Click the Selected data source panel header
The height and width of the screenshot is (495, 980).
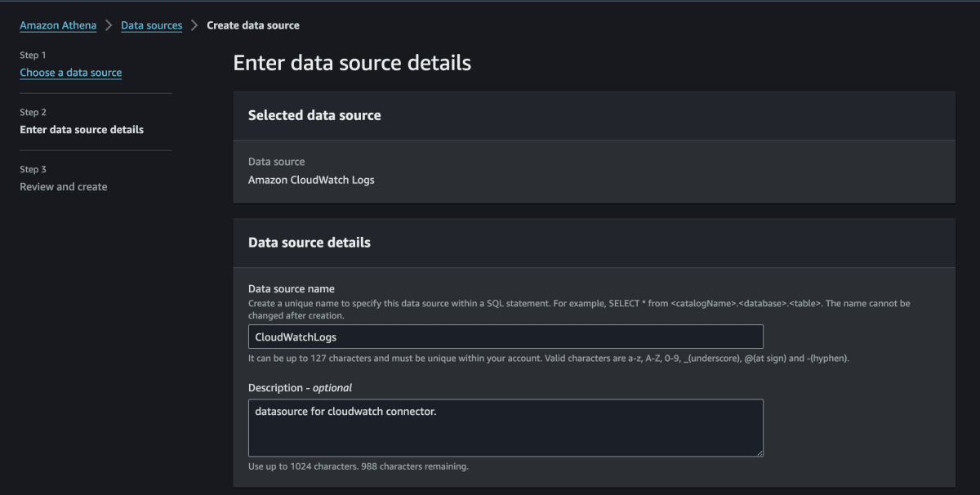pos(314,115)
